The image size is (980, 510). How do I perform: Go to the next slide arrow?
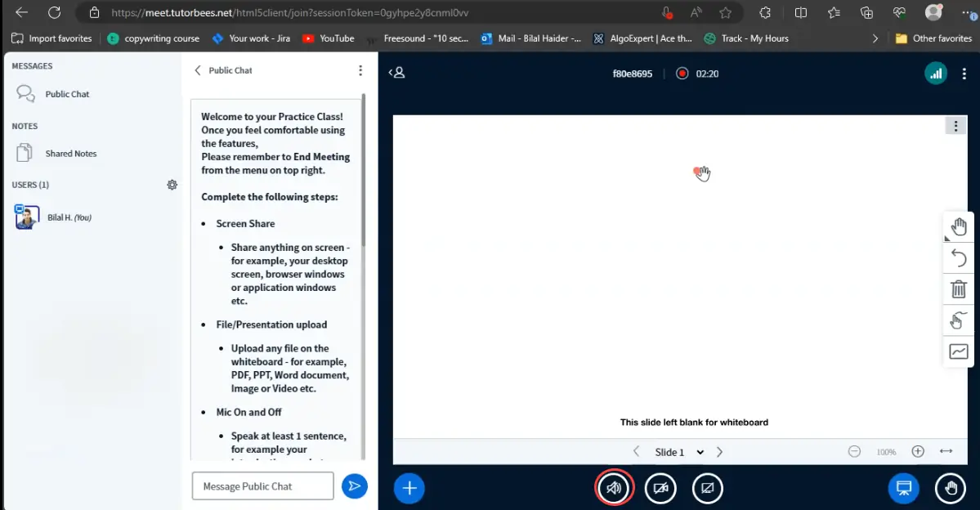point(719,452)
